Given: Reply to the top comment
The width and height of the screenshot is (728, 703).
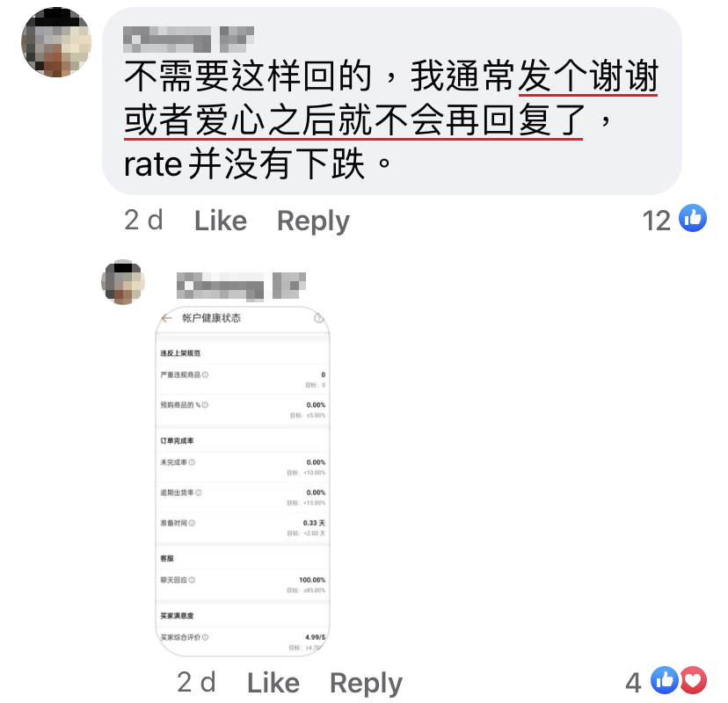Looking at the screenshot, I should click(x=313, y=221).
